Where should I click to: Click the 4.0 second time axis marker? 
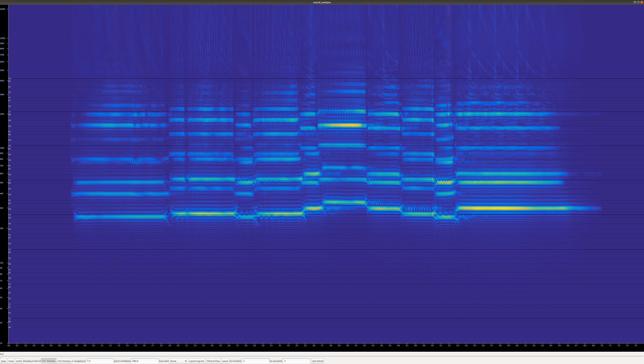[x=348, y=346]
